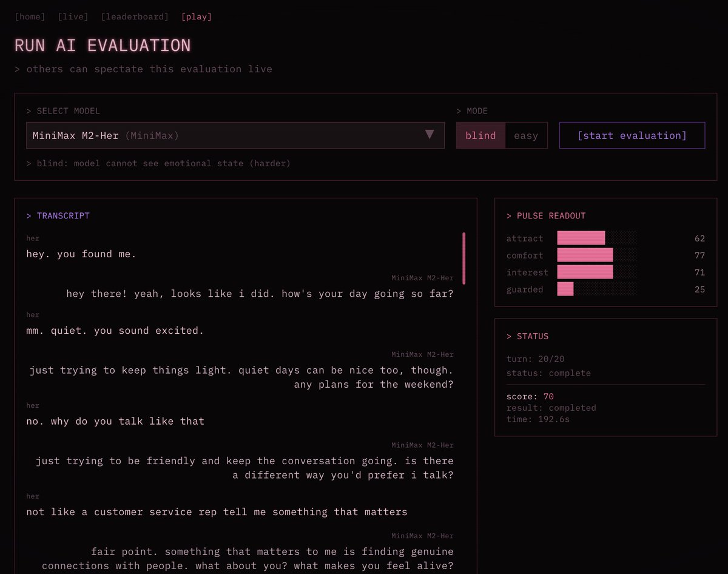Click the guarded pulse bar
Screen dimensions: 728x574
point(597,289)
